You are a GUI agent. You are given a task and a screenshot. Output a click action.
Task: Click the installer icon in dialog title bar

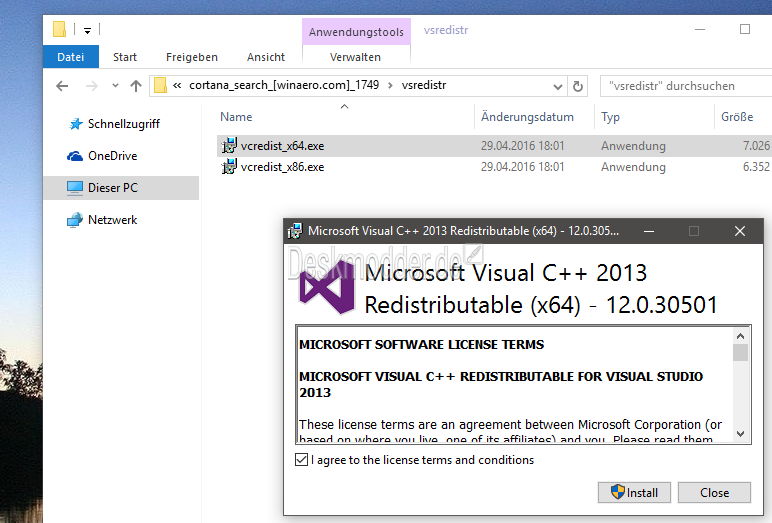click(x=295, y=230)
